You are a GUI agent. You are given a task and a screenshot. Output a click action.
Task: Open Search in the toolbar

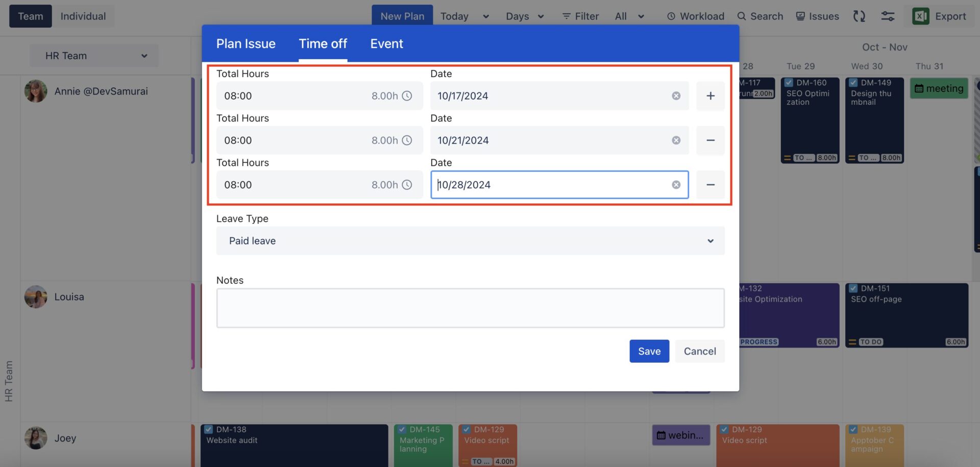[760, 16]
